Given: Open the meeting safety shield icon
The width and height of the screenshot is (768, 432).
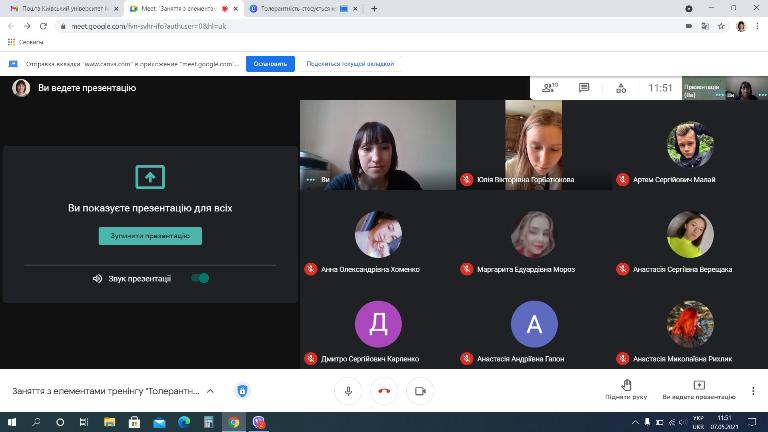Looking at the screenshot, I should point(242,391).
